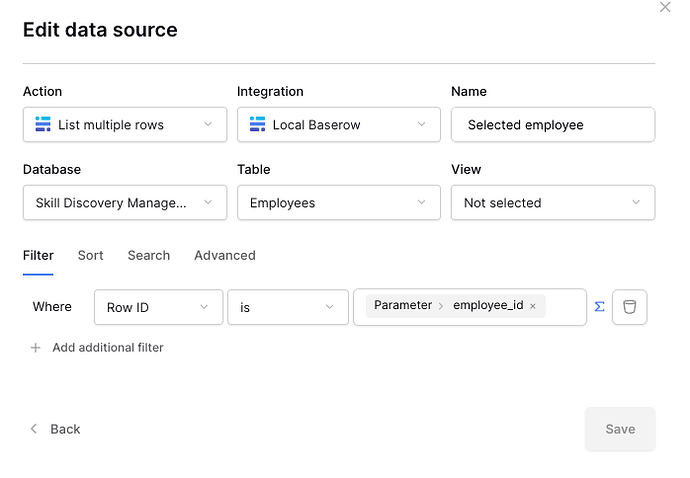
Task: Edit the Name field containing Selected employee
Action: (x=553, y=125)
